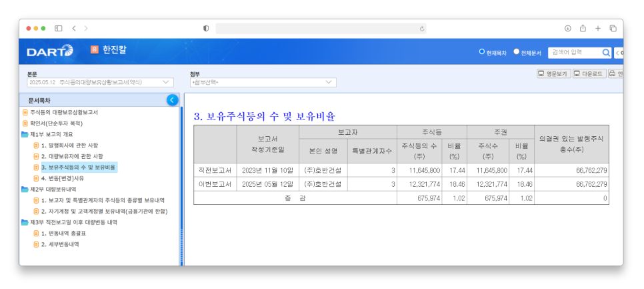Focus the 검색어 입력 search field

tap(575, 53)
